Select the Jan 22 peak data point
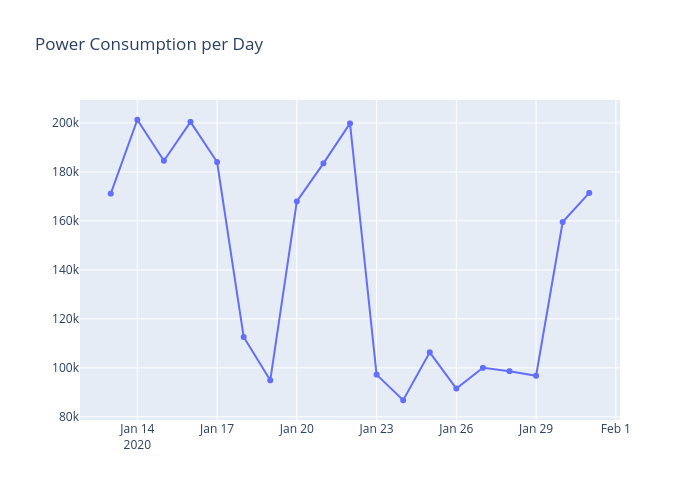 [x=350, y=123]
